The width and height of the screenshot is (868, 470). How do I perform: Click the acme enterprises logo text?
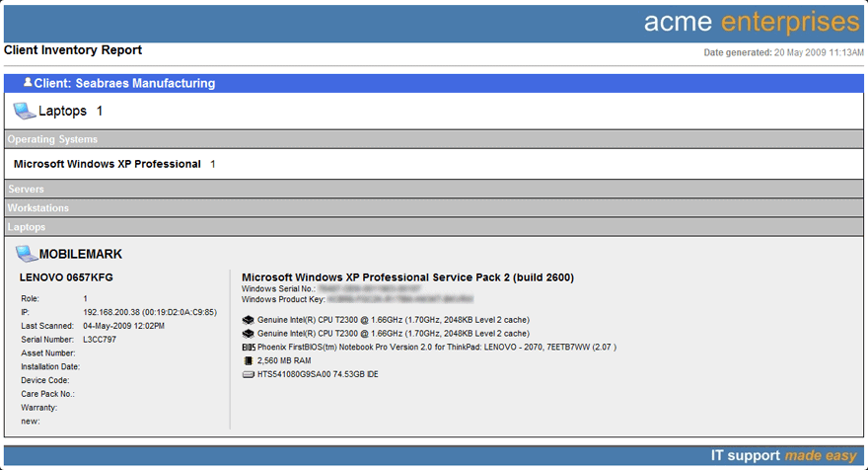click(x=752, y=22)
